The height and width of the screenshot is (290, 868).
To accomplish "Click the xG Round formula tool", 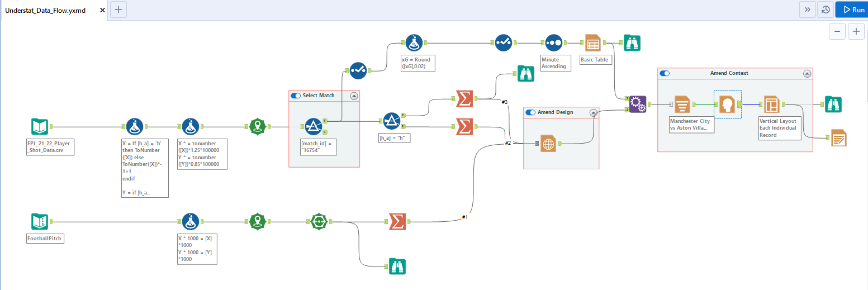I will click(414, 42).
